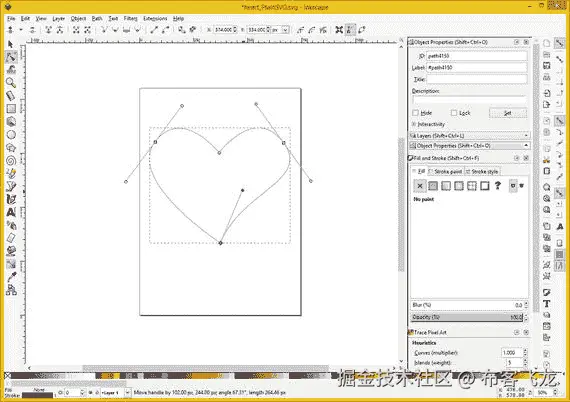Open the Object menu
This screenshot has width=570, height=402.
[x=78, y=18]
